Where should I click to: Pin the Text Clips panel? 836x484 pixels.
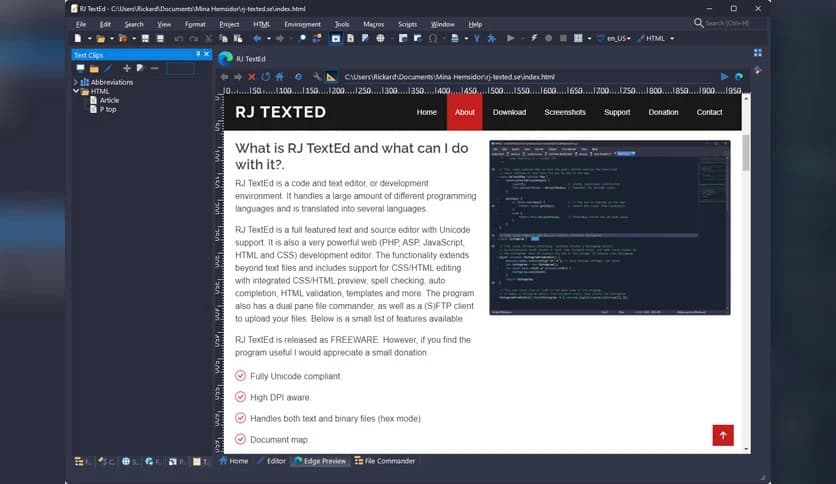198,54
